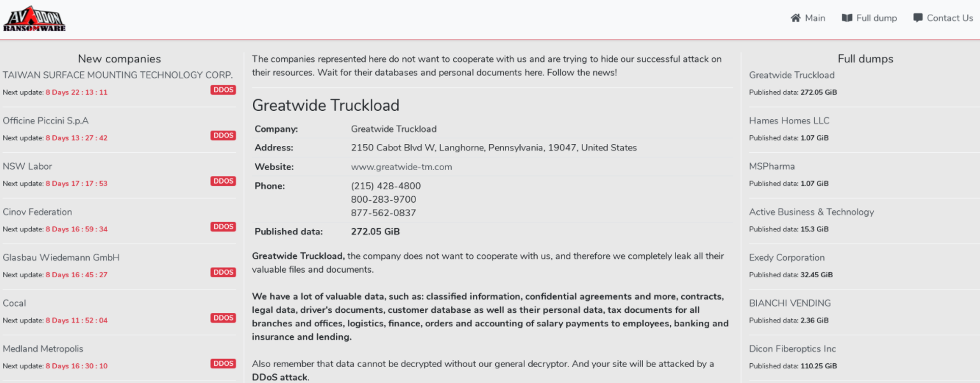This screenshot has width=980, height=383.
Task: Open Dicon Fiberoptics Inc full dump
Action: click(x=793, y=349)
